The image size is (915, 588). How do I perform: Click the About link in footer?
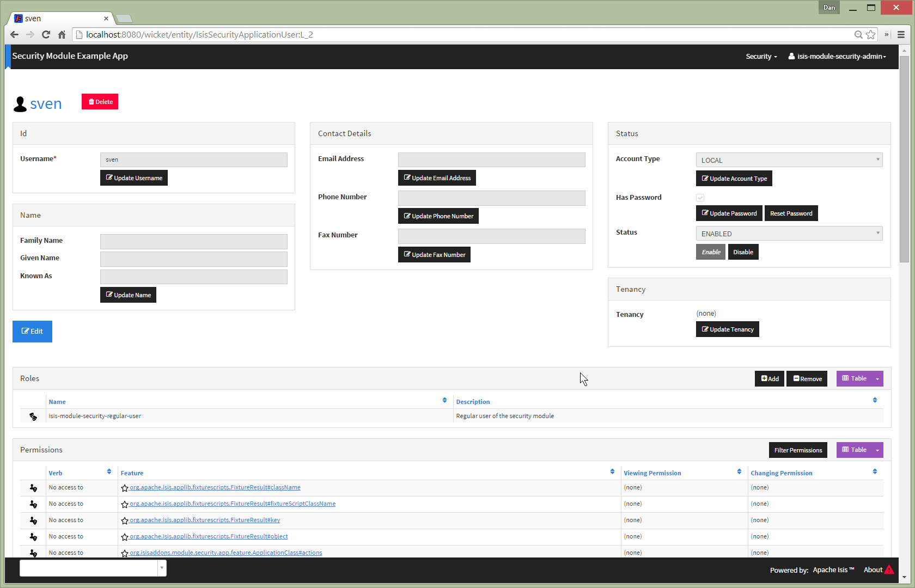point(873,570)
